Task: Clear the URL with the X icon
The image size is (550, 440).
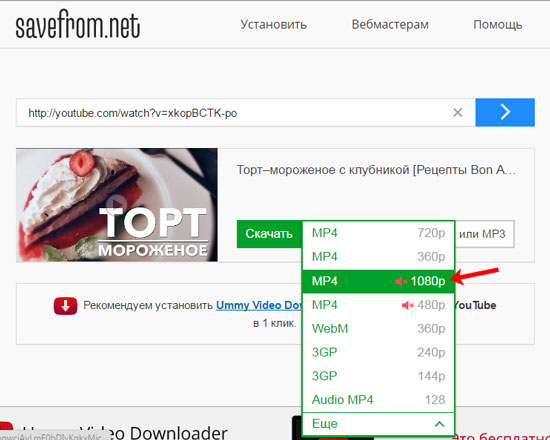Action: click(x=457, y=113)
